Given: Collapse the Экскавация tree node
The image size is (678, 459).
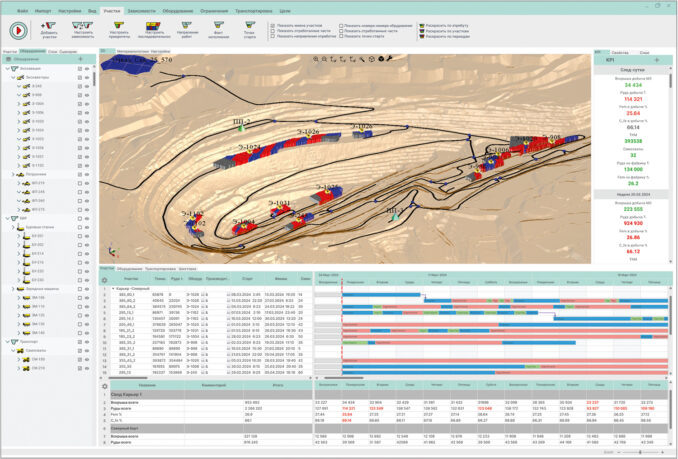Looking at the screenshot, I should point(7,69).
